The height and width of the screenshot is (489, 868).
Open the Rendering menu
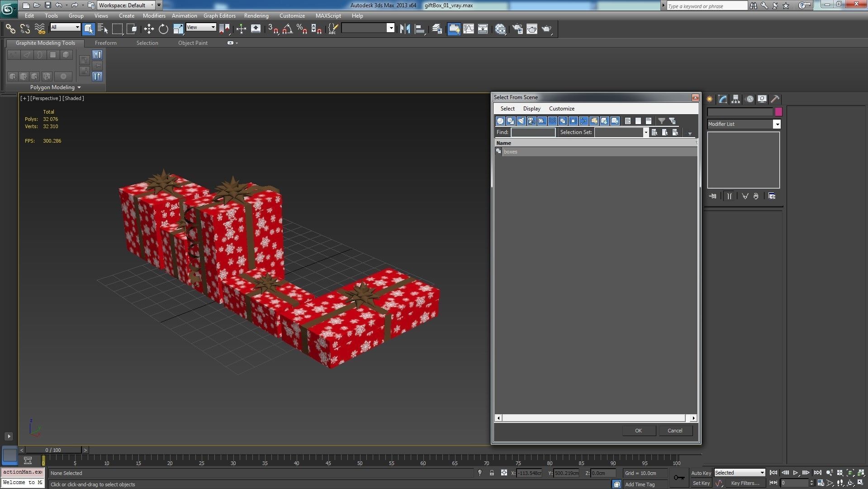[x=256, y=15]
